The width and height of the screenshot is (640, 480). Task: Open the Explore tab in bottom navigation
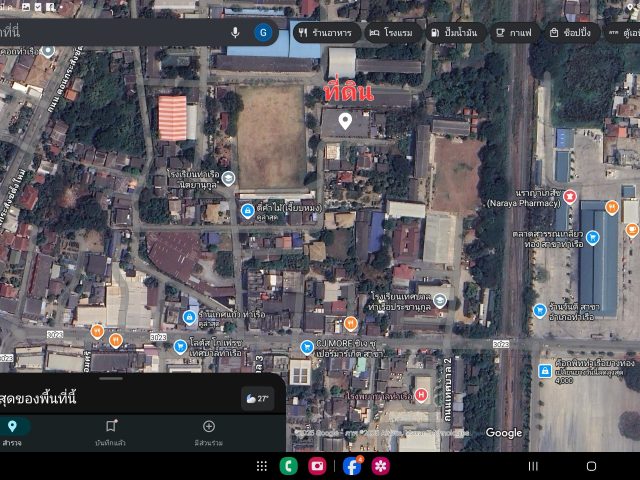tap(13, 431)
